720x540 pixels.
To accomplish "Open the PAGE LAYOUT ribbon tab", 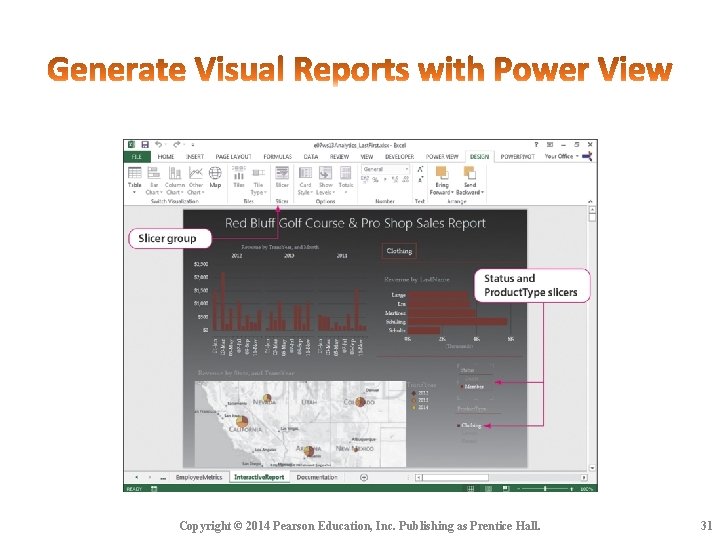I will [233, 157].
